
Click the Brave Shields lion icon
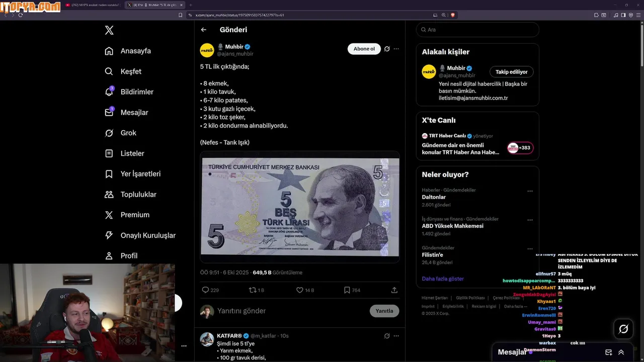(x=452, y=15)
